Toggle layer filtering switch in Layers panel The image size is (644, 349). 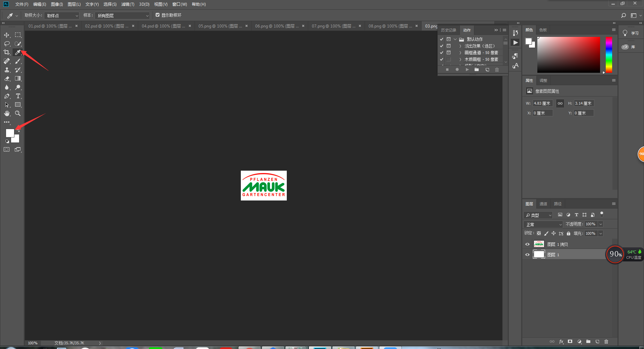pos(602,214)
